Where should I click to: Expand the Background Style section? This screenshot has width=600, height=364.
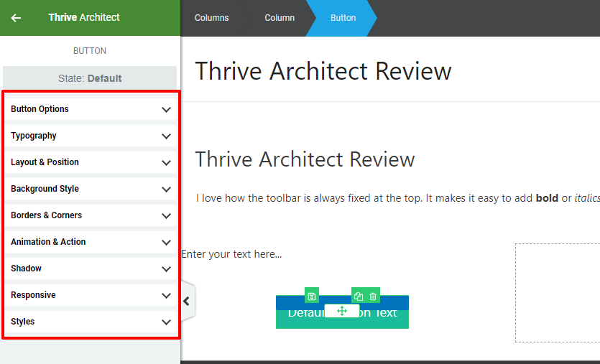click(x=91, y=189)
